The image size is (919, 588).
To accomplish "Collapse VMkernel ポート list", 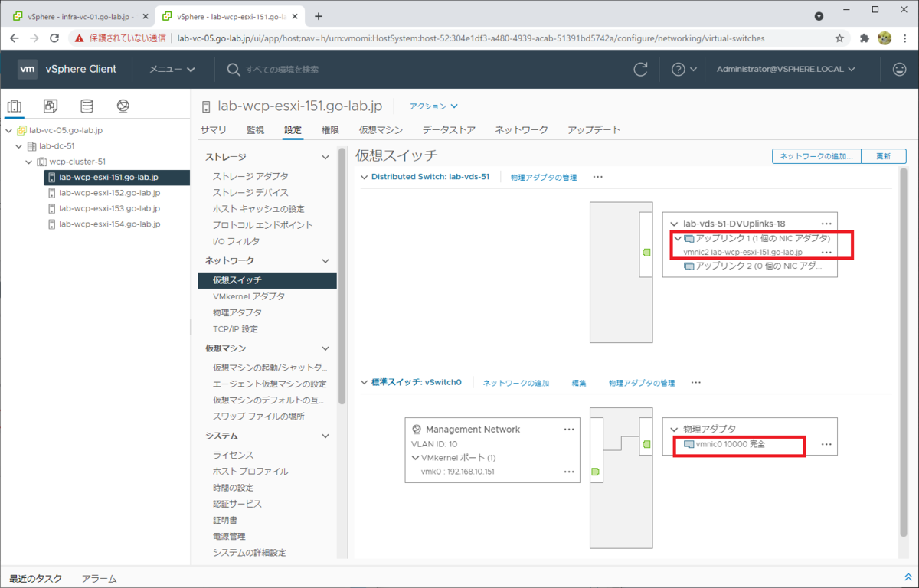I will [x=415, y=458].
